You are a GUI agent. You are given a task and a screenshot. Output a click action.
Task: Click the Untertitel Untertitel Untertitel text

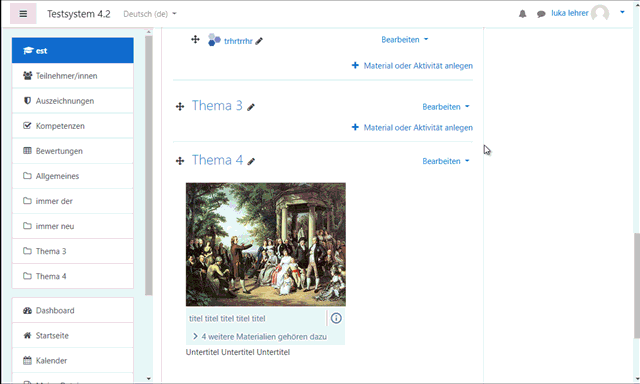point(238,352)
